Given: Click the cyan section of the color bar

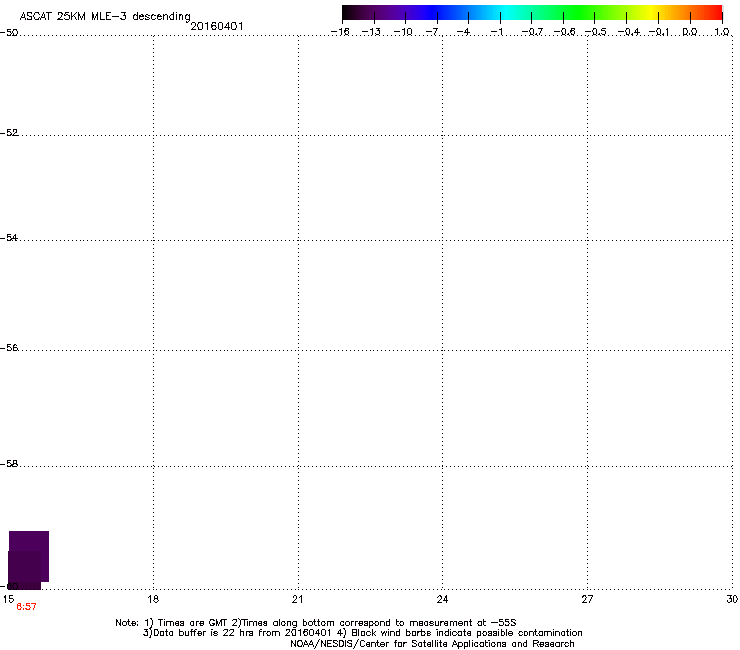Looking at the screenshot, I should tap(507, 12).
